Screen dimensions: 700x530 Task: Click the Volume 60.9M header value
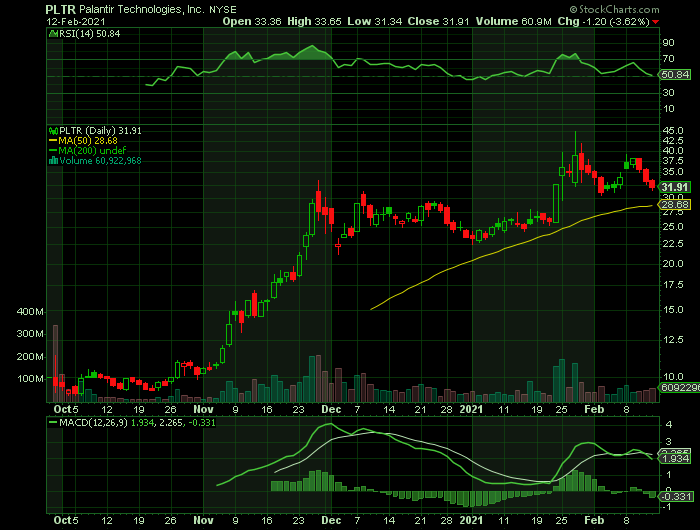coord(513,21)
